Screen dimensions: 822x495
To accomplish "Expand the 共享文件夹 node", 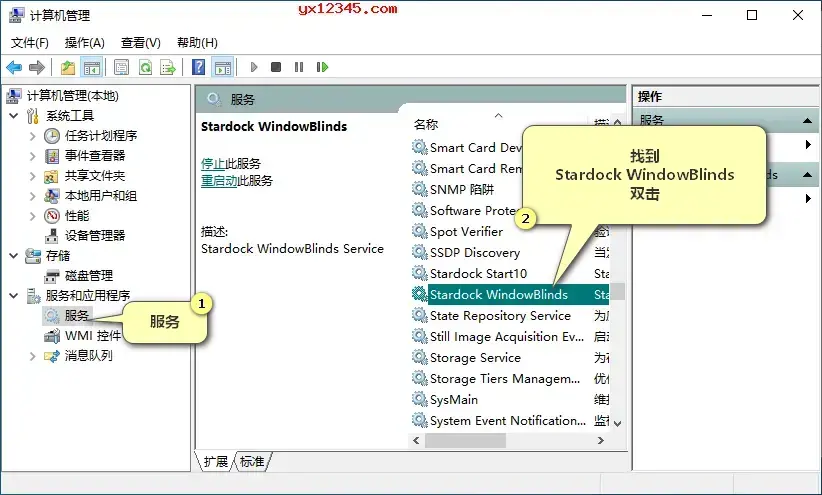I will coord(33,176).
